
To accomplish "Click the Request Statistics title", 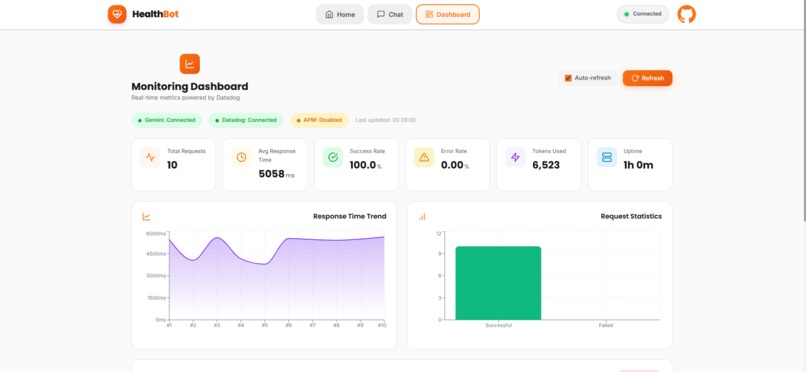I will point(631,216).
